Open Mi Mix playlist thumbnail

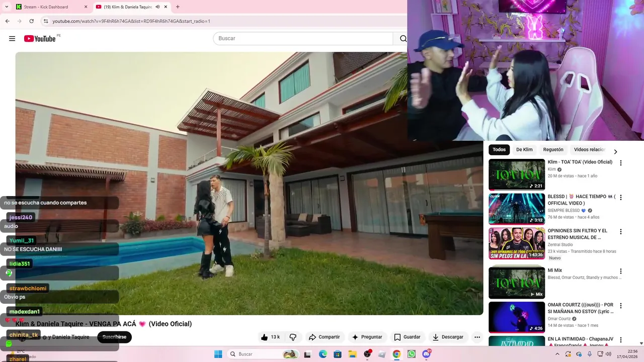pyautogui.click(x=517, y=283)
